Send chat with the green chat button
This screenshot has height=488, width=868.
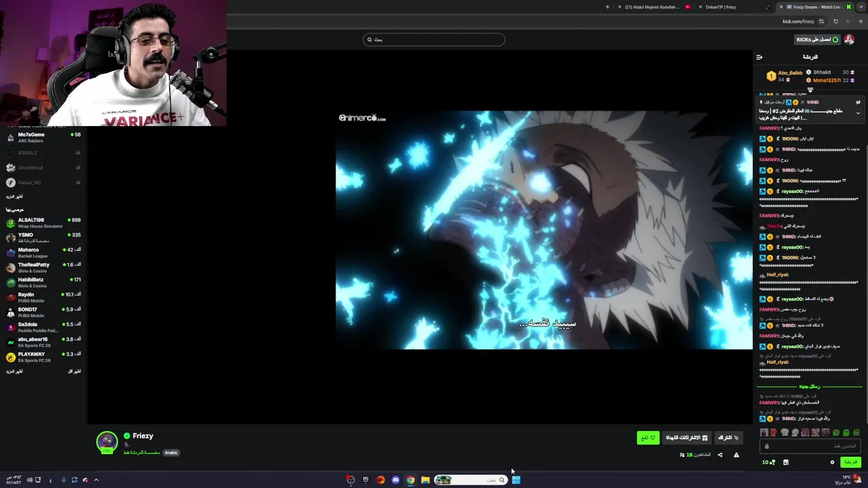point(850,462)
